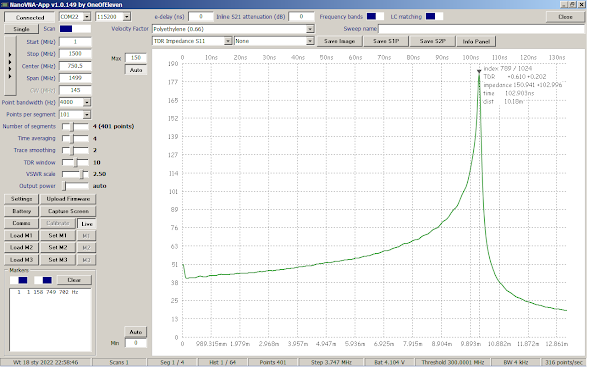Click the VSWR scale slider
The width and height of the screenshot is (589, 369).
pos(75,174)
